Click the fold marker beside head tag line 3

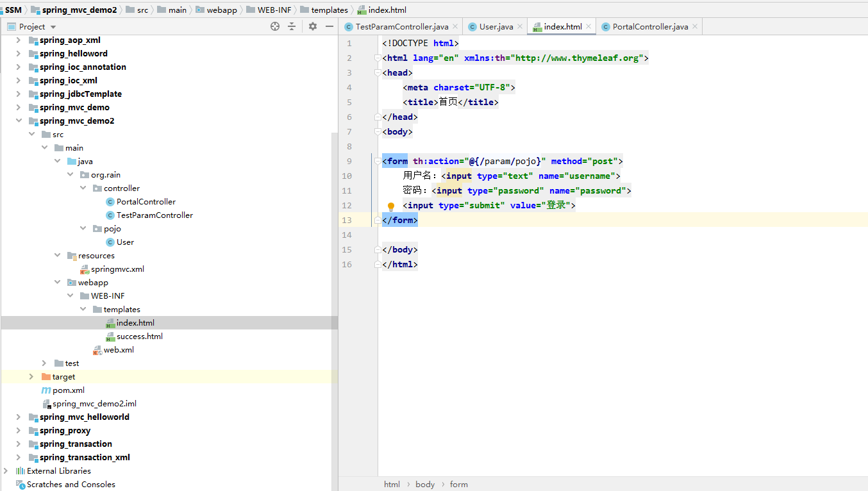[x=377, y=73]
